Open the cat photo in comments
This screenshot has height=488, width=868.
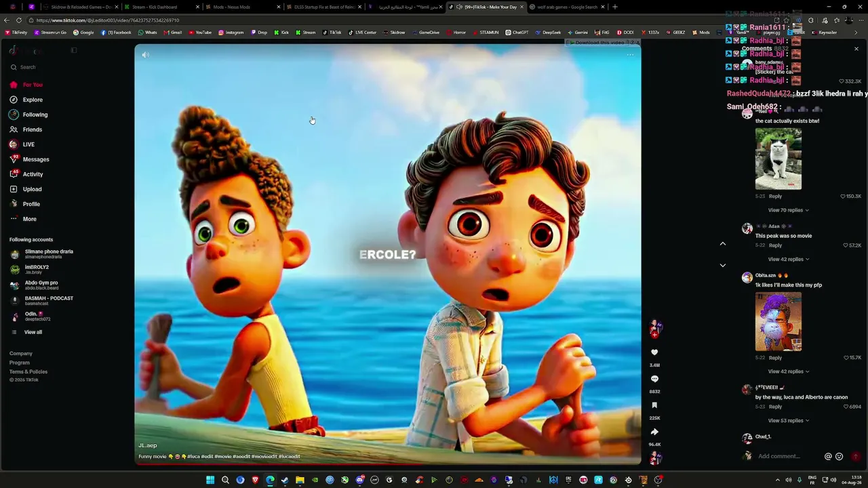pyautogui.click(x=778, y=159)
